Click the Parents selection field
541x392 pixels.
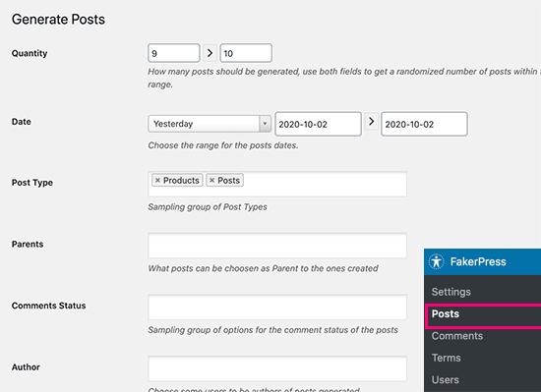(x=277, y=246)
